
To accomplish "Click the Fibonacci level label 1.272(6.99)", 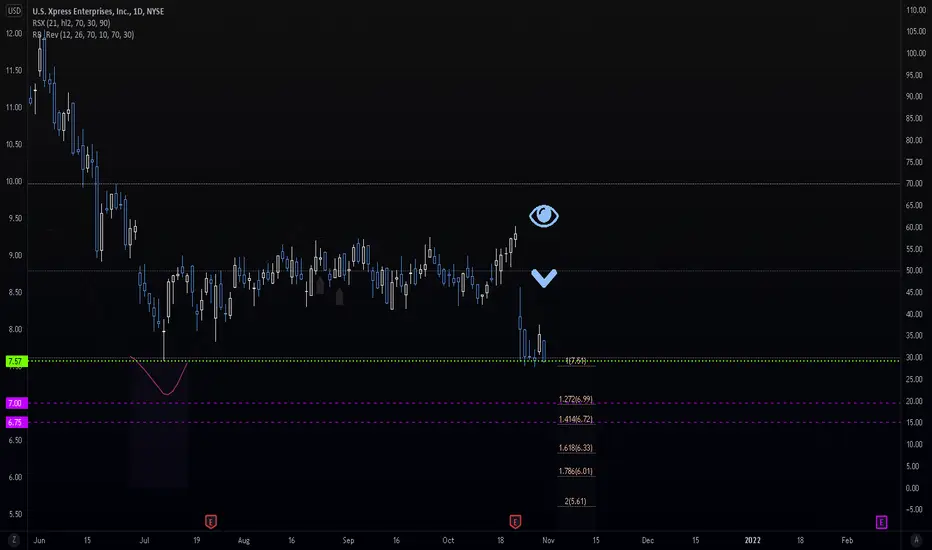I will 575,400.
